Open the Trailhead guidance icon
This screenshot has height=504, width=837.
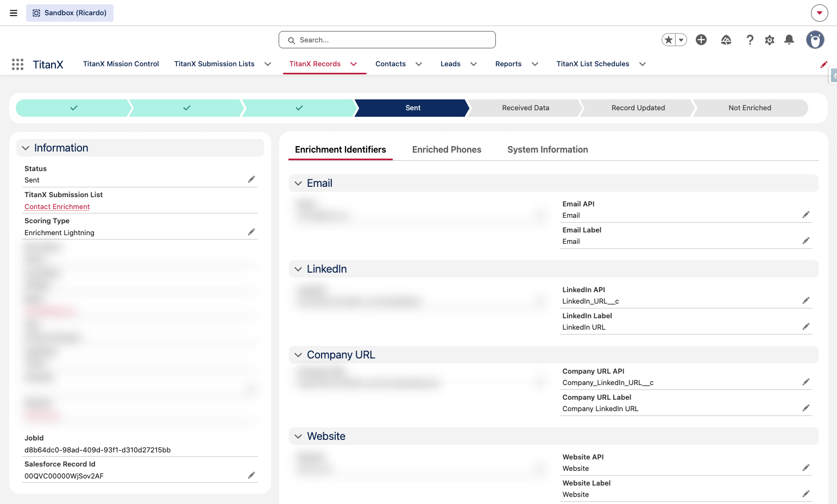pos(726,40)
